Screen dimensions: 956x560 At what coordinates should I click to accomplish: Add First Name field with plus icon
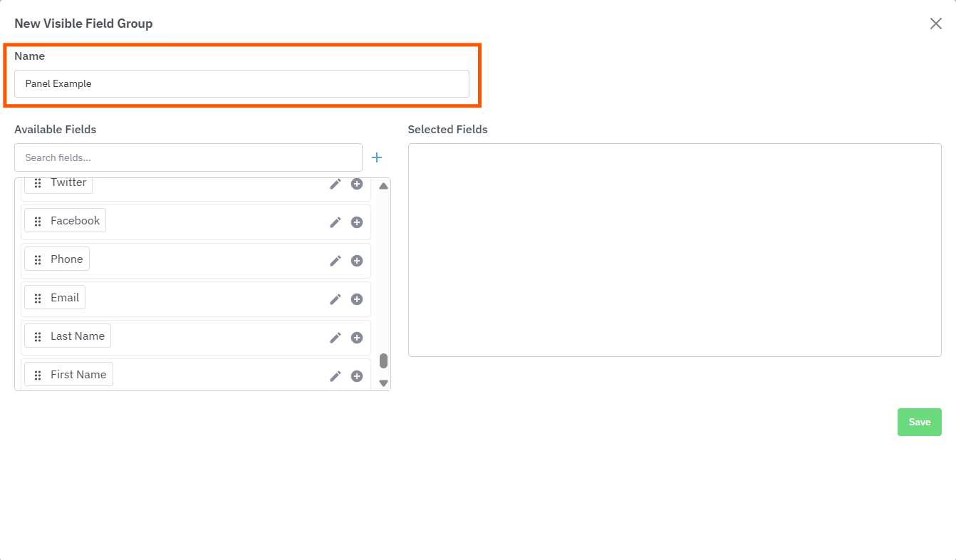point(357,376)
